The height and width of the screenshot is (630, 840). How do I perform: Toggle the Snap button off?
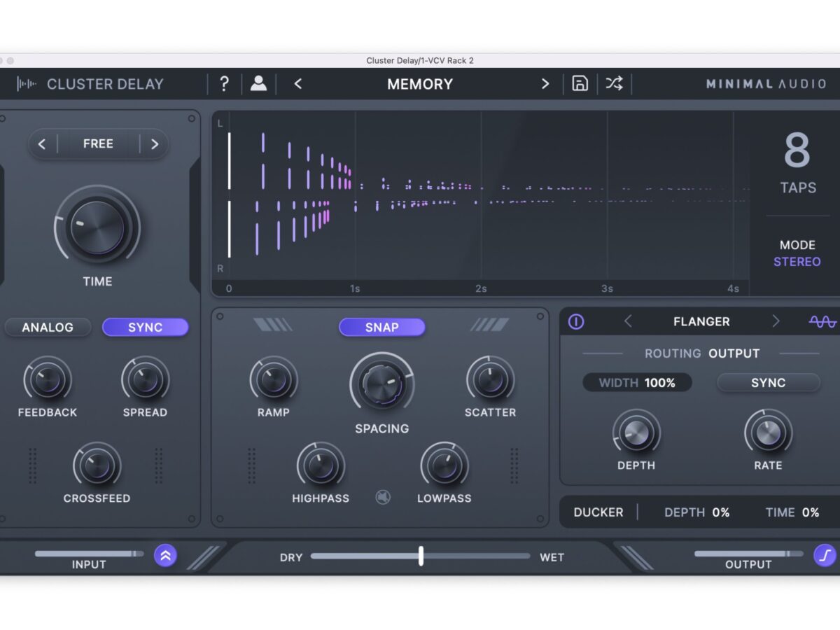(381, 327)
